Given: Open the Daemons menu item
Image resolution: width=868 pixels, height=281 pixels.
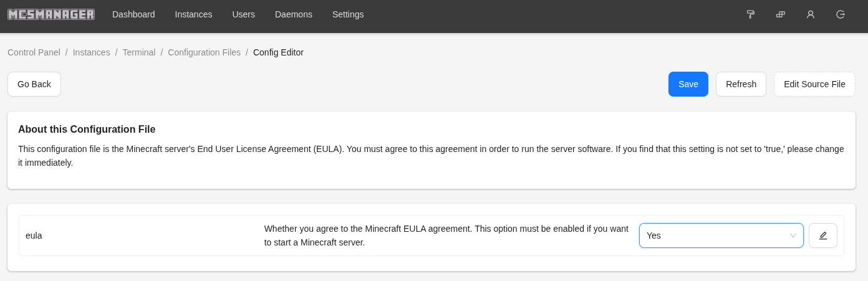Looking at the screenshot, I should coord(294,14).
